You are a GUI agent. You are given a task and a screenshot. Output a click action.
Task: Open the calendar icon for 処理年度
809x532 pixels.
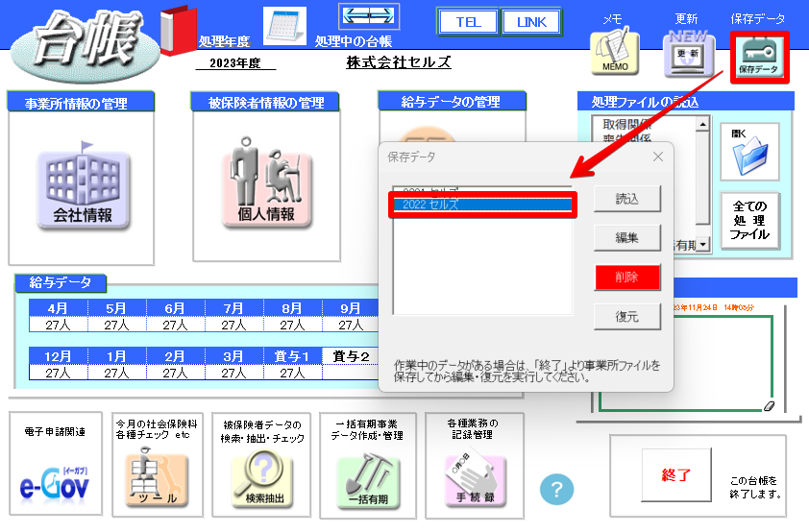284,26
